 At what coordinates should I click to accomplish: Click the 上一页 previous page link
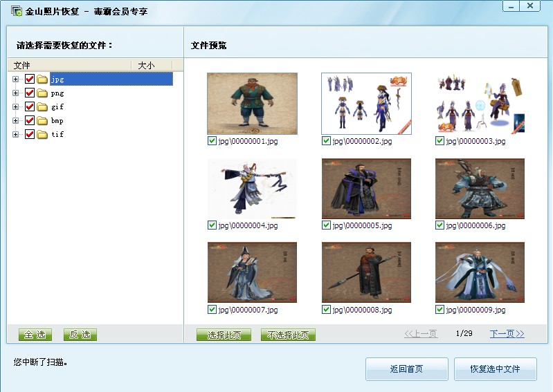click(421, 334)
